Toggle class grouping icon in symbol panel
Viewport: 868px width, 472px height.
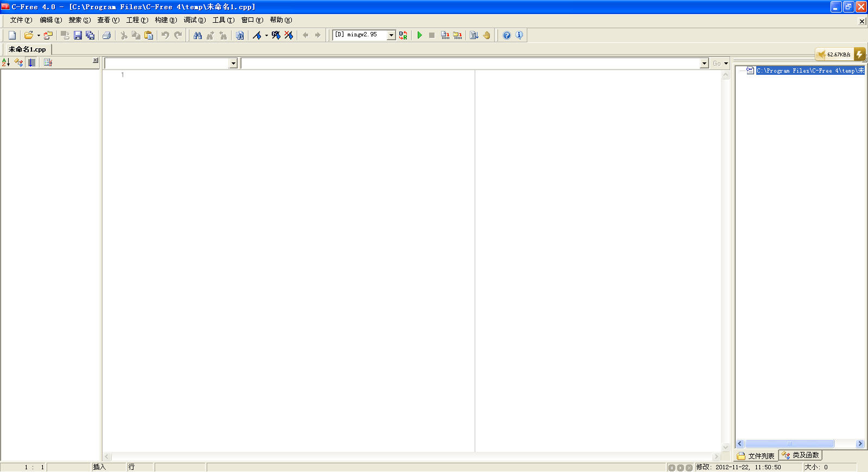pyautogui.click(x=19, y=62)
